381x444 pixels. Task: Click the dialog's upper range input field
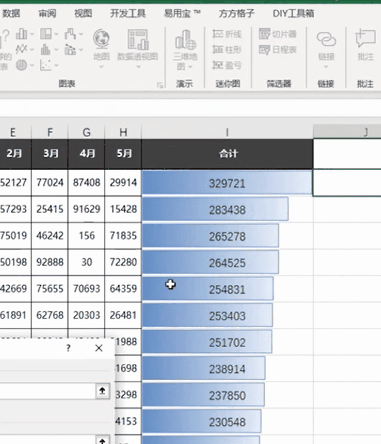point(48,390)
